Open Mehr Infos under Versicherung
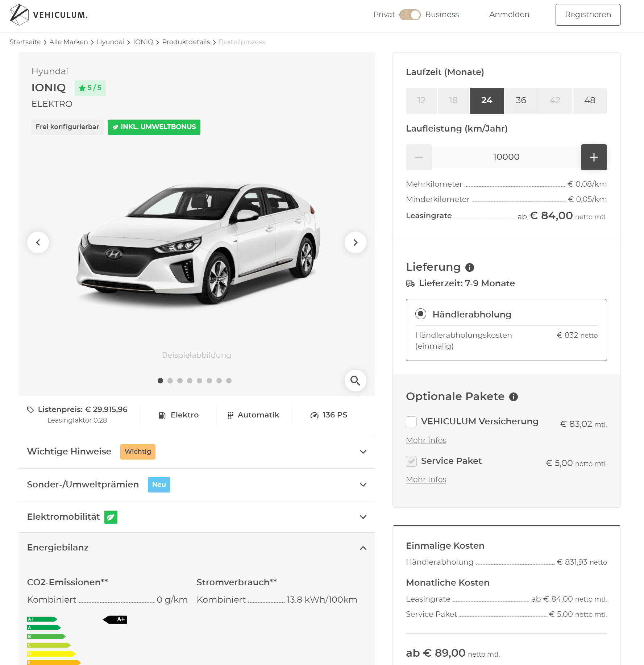This screenshot has height=665, width=644. coord(426,440)
